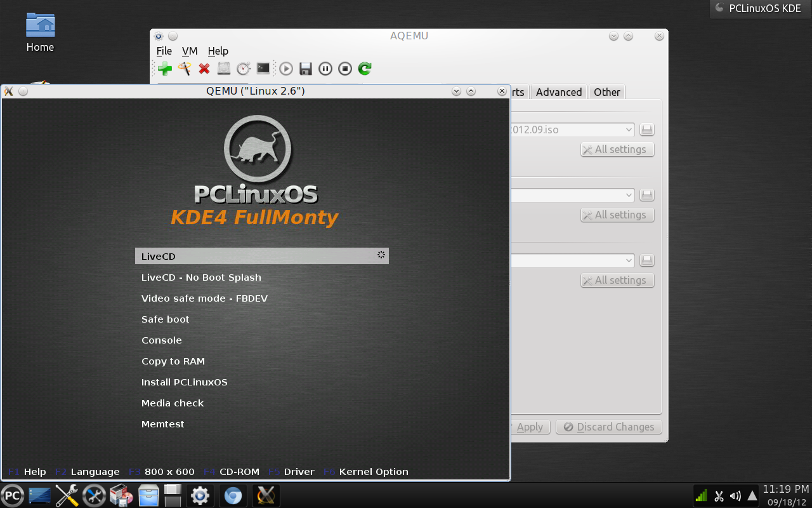Save VM state with floppy disk icon

[306, 69]
